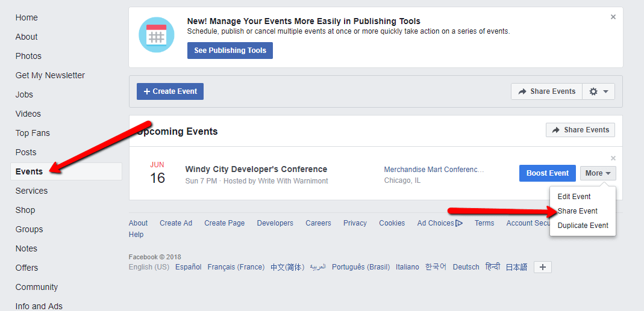Click the Privacy footer link

[355, 223]
